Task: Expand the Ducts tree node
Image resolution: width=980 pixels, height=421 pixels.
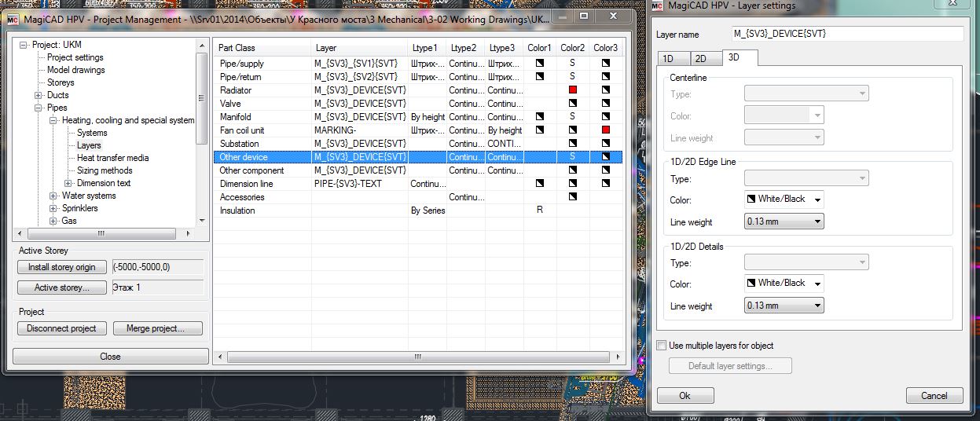Action: [x=39, y=95]
